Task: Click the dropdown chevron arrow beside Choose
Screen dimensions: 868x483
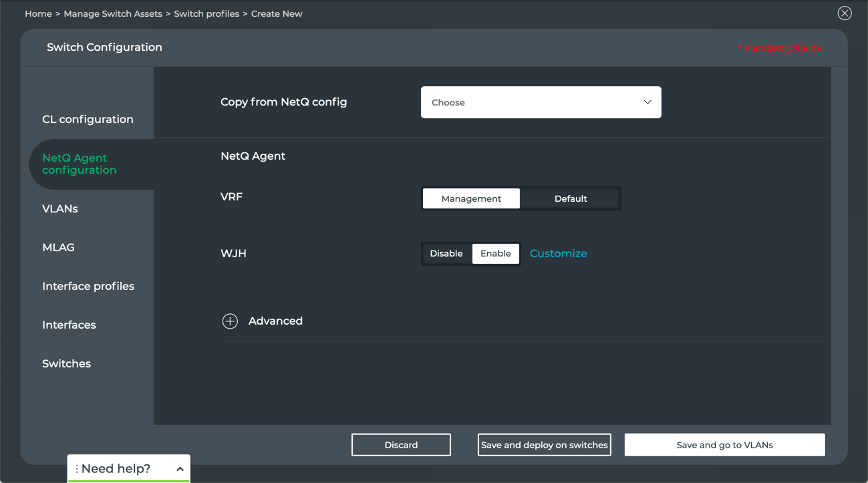Action: coord(647,102)
